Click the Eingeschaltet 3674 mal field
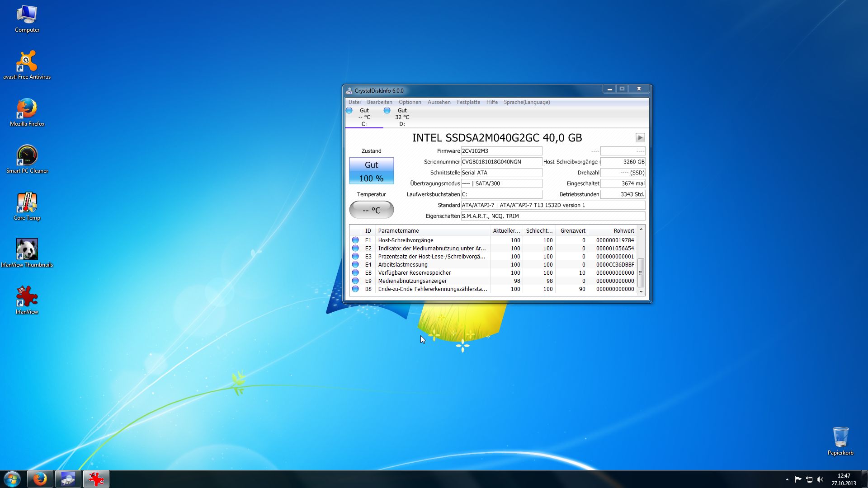Viewport: 868px width, 488px height. coord(623,183)
